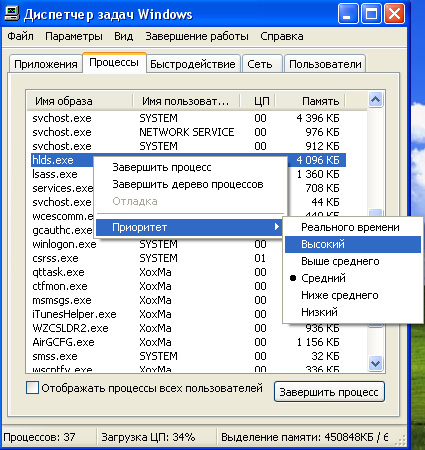The image size is (425, 450).
Task: Expand the Приоритет submenu arrow
Action: click(276, 227)
